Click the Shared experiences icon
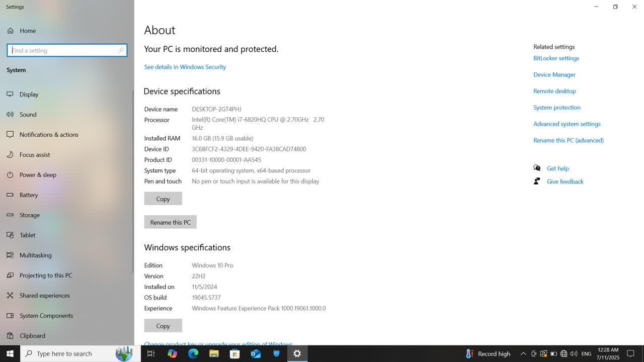The image size is (644, 362). tap(10, 296)
